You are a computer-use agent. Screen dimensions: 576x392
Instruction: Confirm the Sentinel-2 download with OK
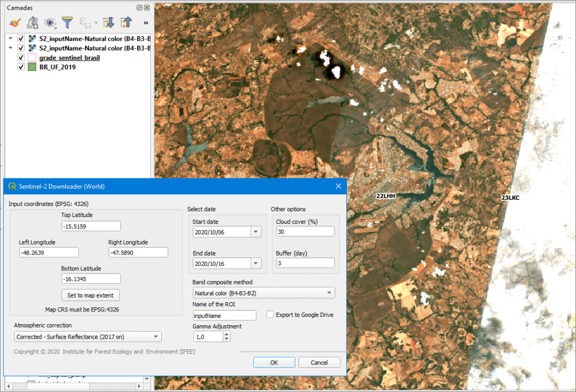click(x=274, y=362)
